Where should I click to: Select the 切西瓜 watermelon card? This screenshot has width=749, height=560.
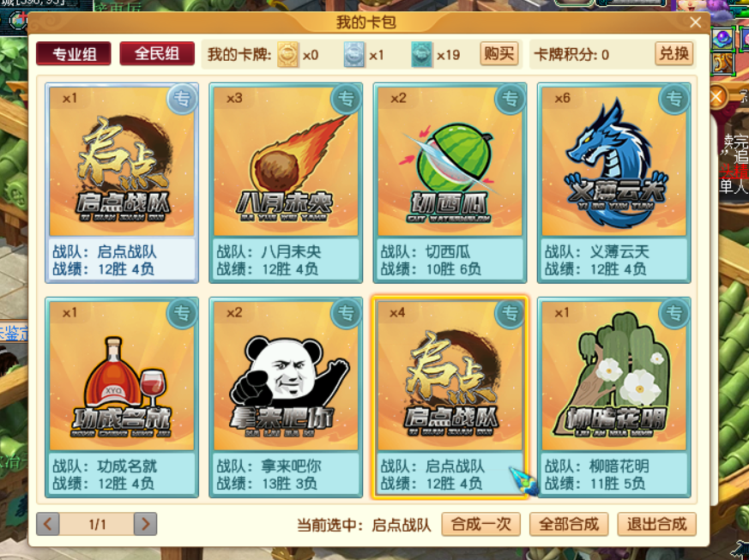450,183
